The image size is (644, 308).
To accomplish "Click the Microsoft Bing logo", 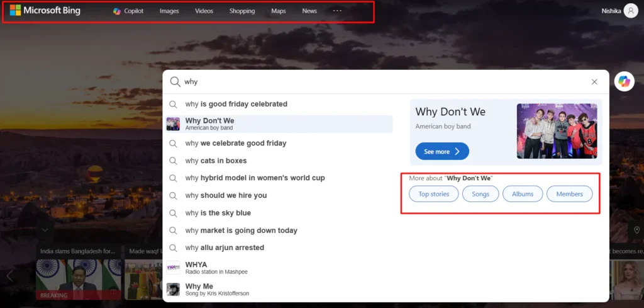I will 45,11.
